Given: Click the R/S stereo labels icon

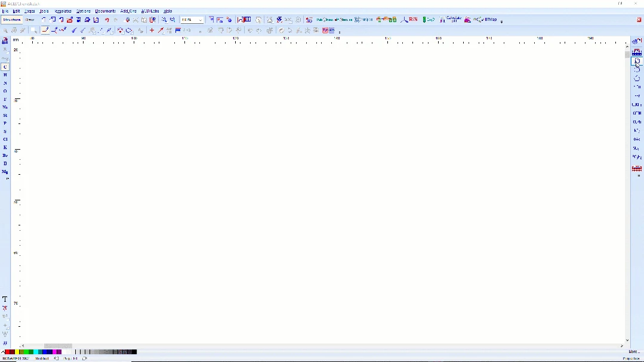Looking at the screenshot, I should pyautogui.click(x=410, y=19).
